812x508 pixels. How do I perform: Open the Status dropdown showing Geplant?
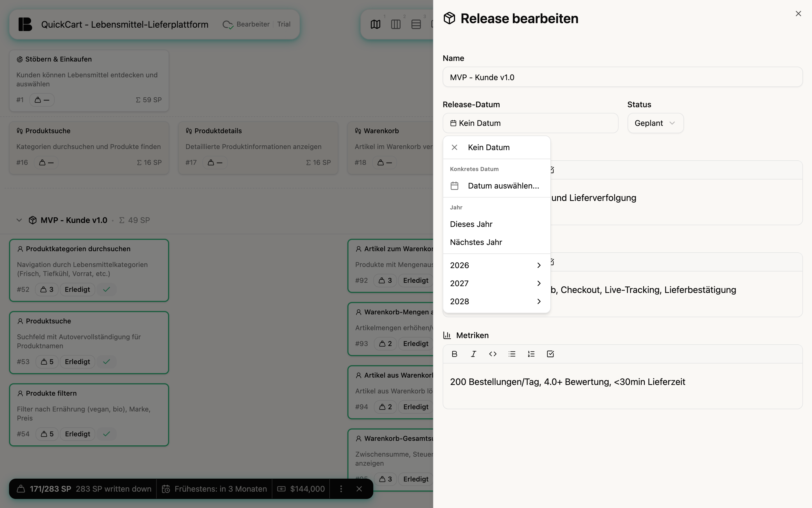(x=655, y=123)
